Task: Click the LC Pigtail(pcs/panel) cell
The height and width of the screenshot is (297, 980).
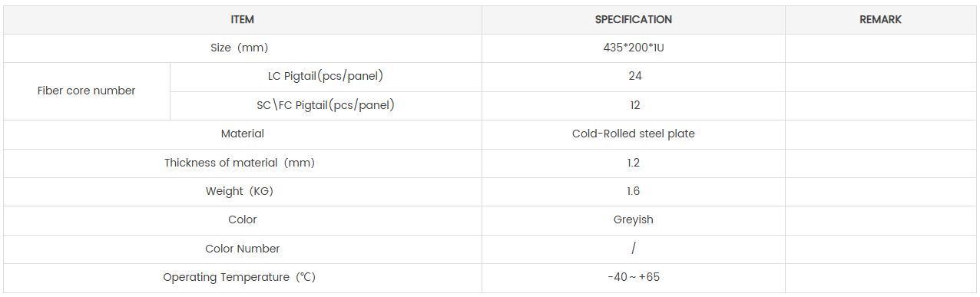Action: coord(326,76)
